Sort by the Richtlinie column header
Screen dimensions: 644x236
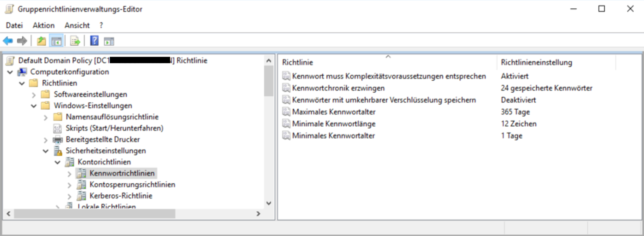pos(297,62)
